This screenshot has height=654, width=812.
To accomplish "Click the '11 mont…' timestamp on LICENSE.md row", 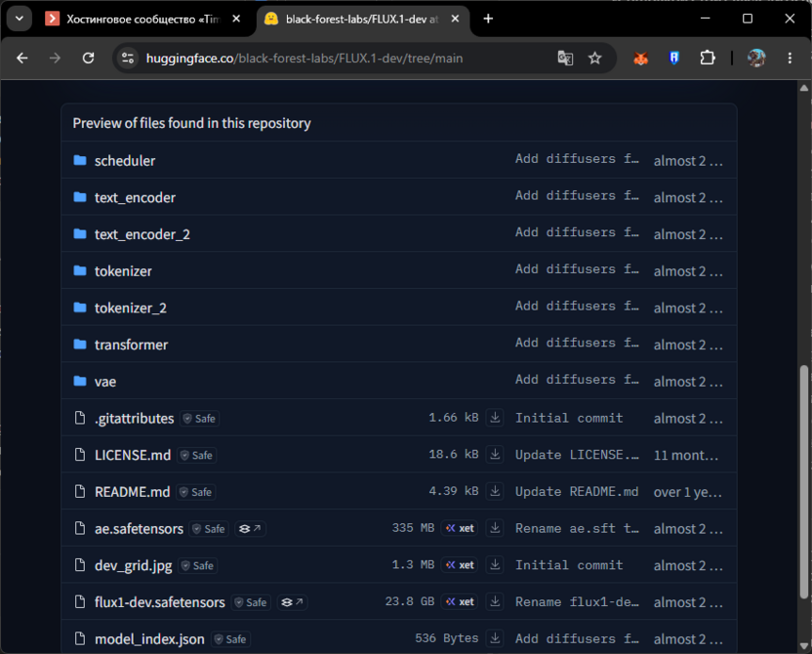I will [686, 455].
